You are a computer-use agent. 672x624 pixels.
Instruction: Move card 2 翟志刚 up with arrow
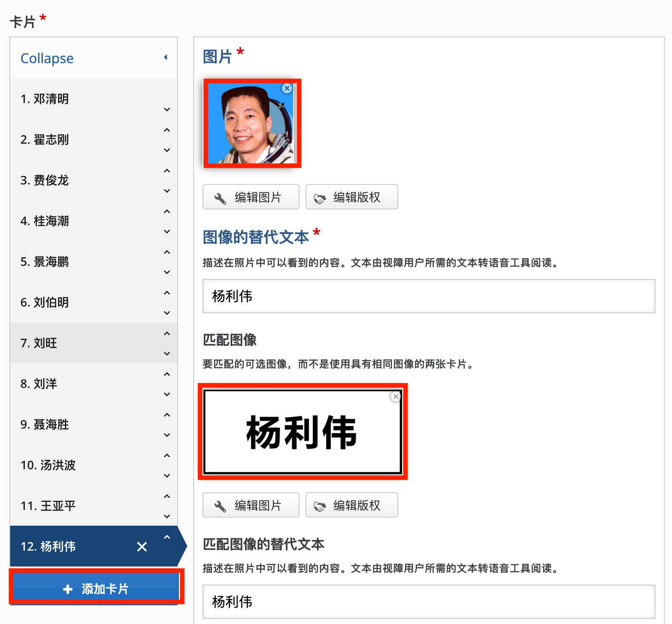(x=167, y=130)
